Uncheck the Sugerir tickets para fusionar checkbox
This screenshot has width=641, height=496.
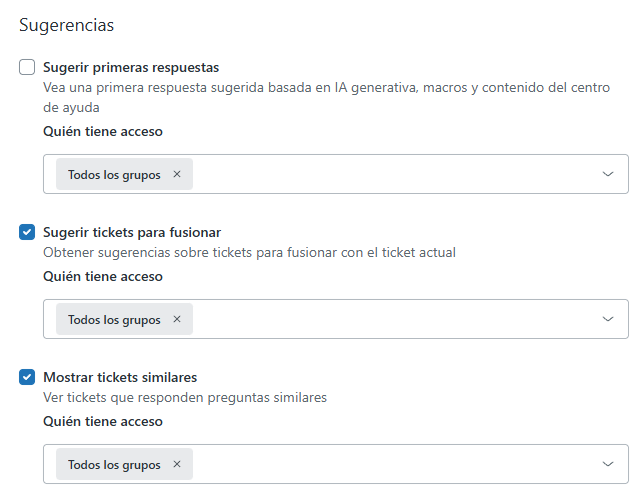(x=27, y=233)
